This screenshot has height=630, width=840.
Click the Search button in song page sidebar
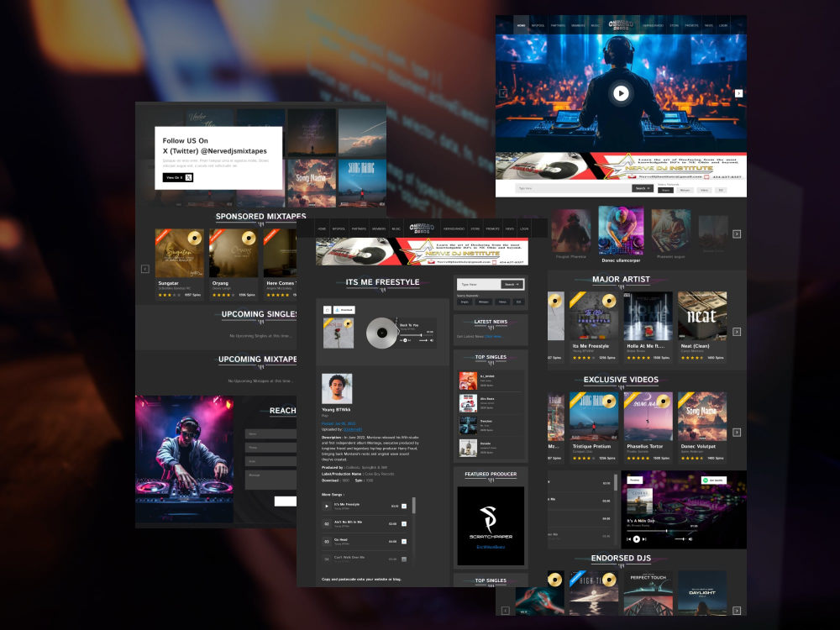pos(512,285)
